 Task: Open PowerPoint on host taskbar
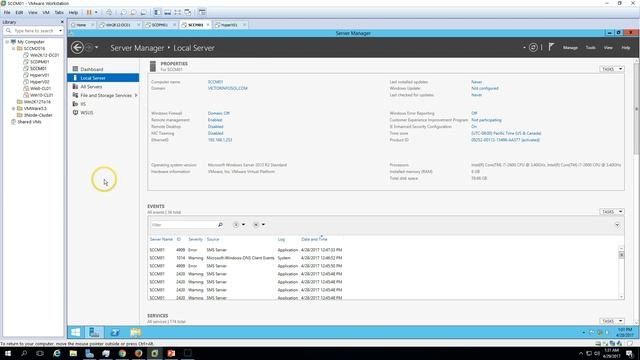[171, 353]
